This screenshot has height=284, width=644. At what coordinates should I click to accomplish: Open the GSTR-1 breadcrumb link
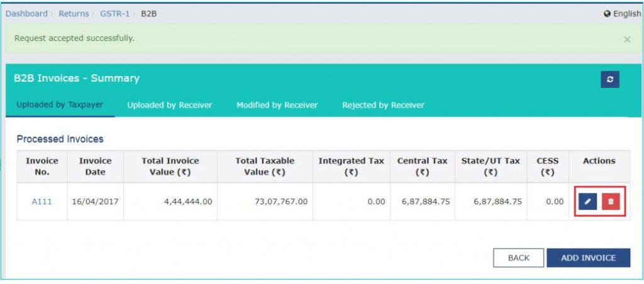coord(114,14)
